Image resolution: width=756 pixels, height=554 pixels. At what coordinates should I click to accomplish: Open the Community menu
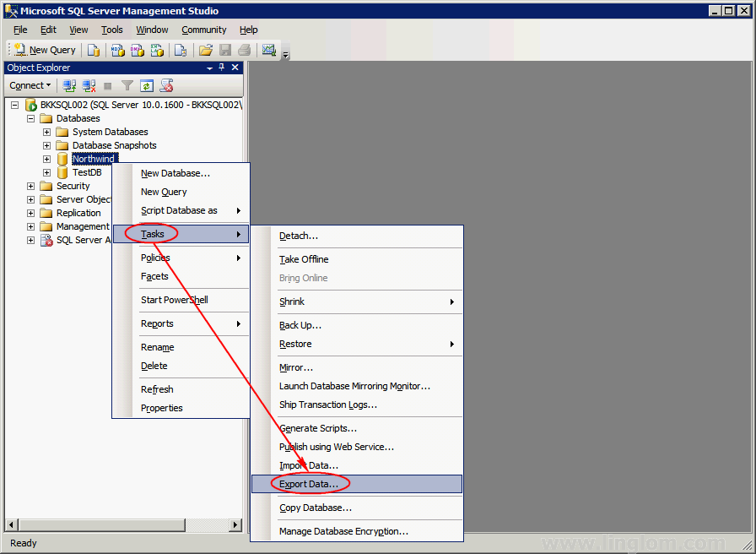[204, 30]
